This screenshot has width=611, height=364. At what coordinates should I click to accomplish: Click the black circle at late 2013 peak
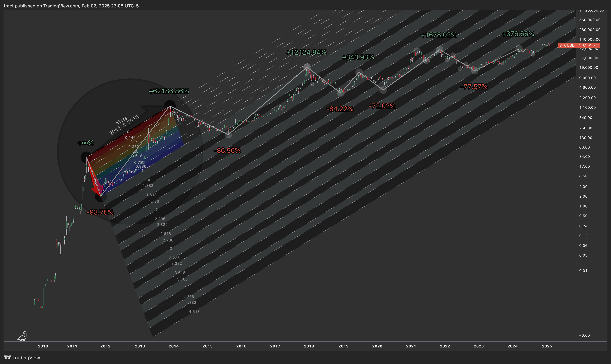pyautogui.click(x=170, y=106)
